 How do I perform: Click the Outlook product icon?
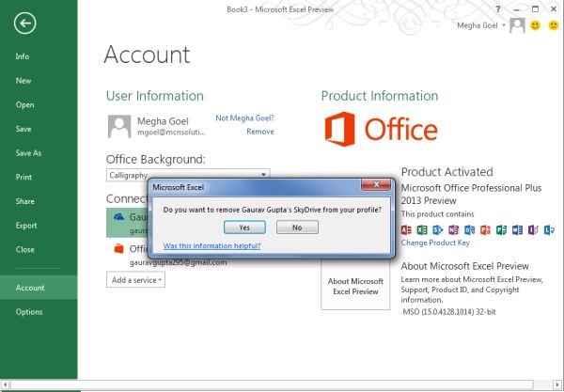469,229
